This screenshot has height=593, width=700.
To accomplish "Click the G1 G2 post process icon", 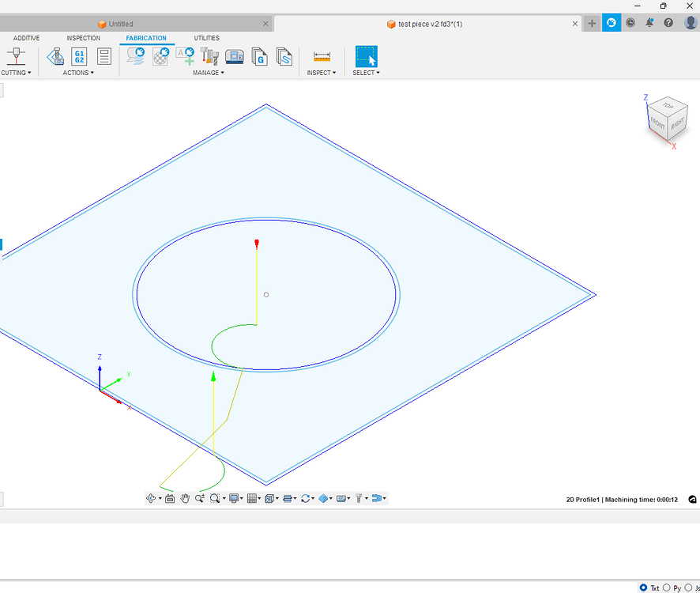I will coord(78,56).
